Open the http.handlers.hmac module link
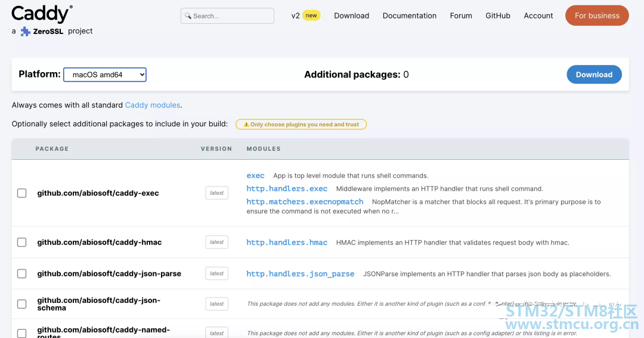This screenshot has width=644, height=338. point(287,243)
